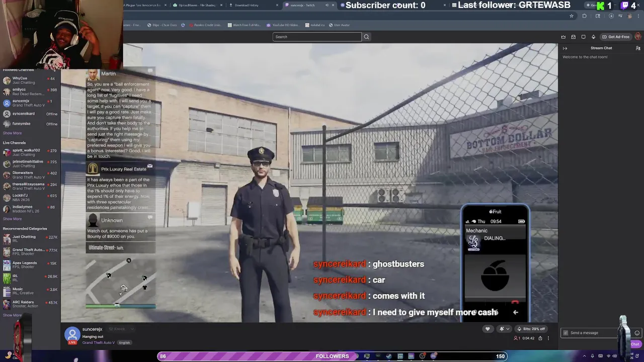Click the stream video player area
644x362 pixels.
pyautogui.click(x=309, y=183)
